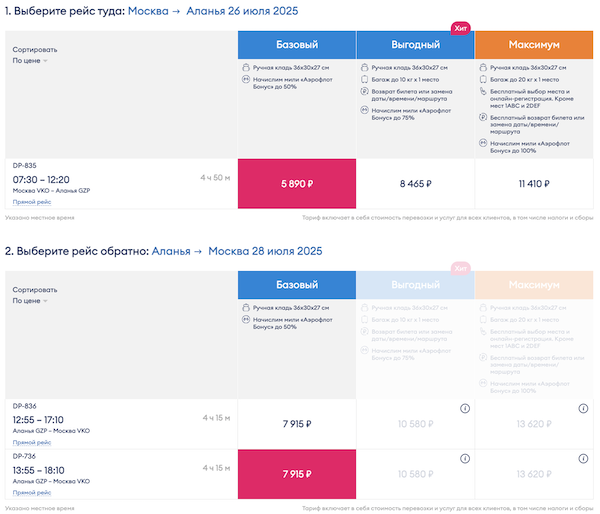Screen dimensions: 600x514
Task: Pick 11 410 ₽ Максимум price cell
Action: click(532, 184)
